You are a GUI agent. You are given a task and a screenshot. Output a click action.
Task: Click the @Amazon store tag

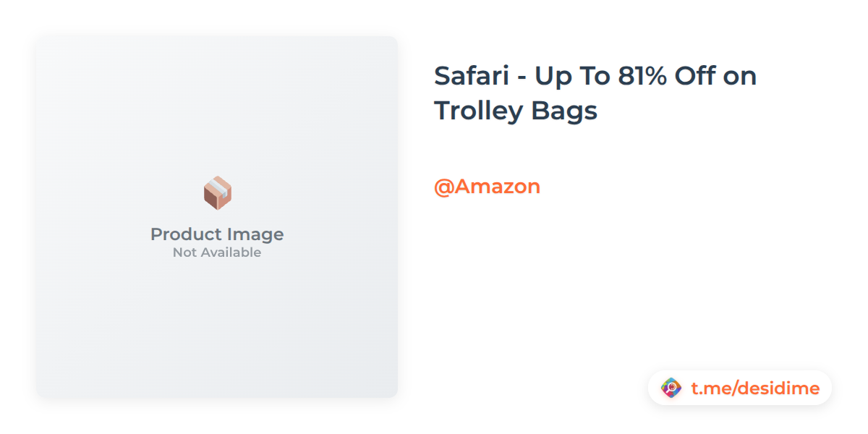(x=487, y=187)
